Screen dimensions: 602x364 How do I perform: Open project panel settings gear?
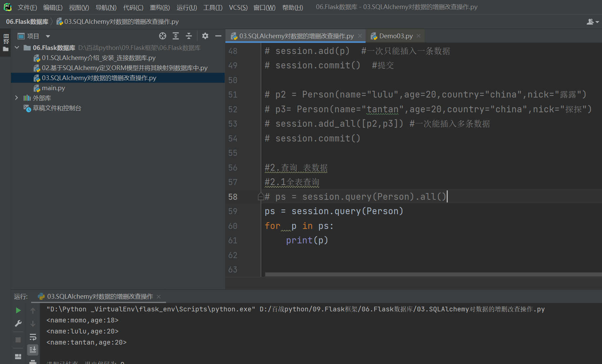click(205, 36)
